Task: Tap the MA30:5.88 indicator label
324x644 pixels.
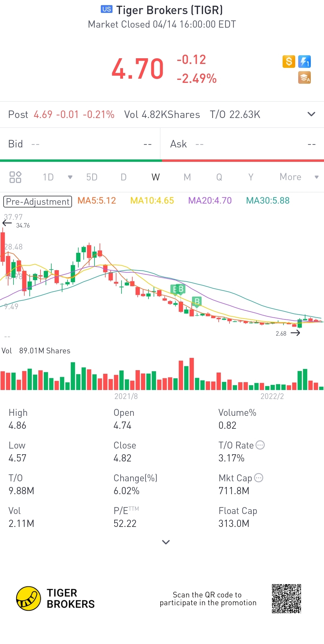Action: pos(268,201)
